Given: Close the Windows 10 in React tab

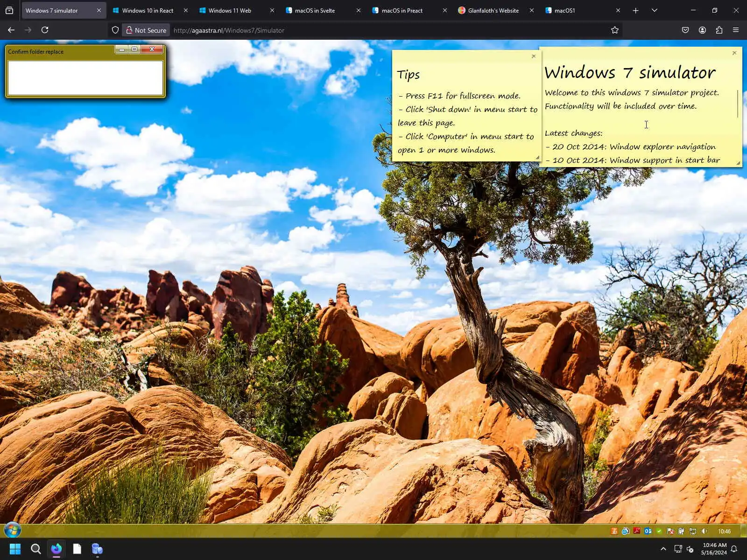Looking at the screenshot, I should click(186, 10).
